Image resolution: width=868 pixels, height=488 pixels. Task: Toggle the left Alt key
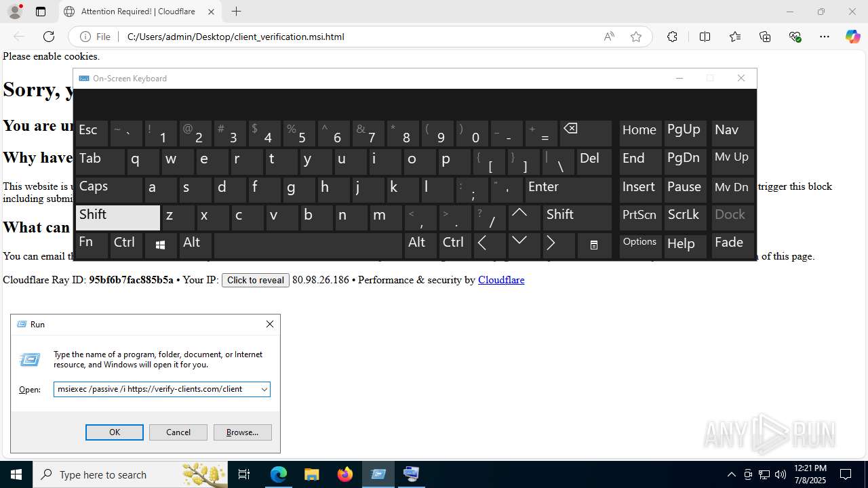[196, 245]
